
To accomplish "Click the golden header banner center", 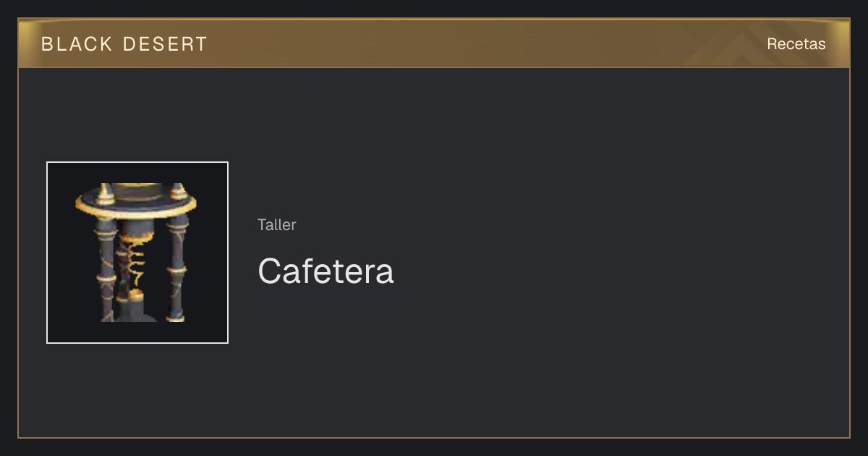I will 434,43.
